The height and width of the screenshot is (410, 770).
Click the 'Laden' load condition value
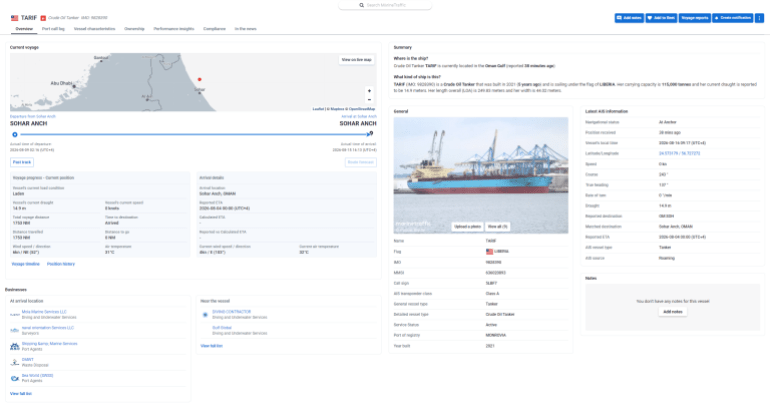tap(18, 194)
